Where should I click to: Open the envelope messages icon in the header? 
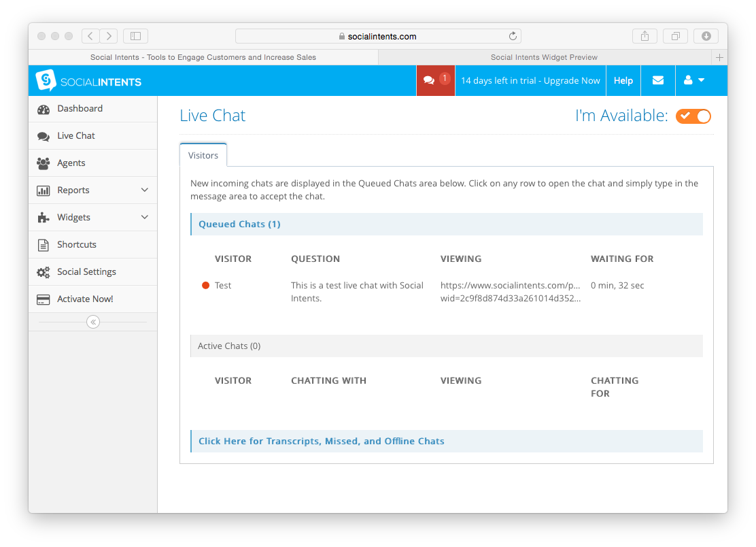[x=657, y=80]
